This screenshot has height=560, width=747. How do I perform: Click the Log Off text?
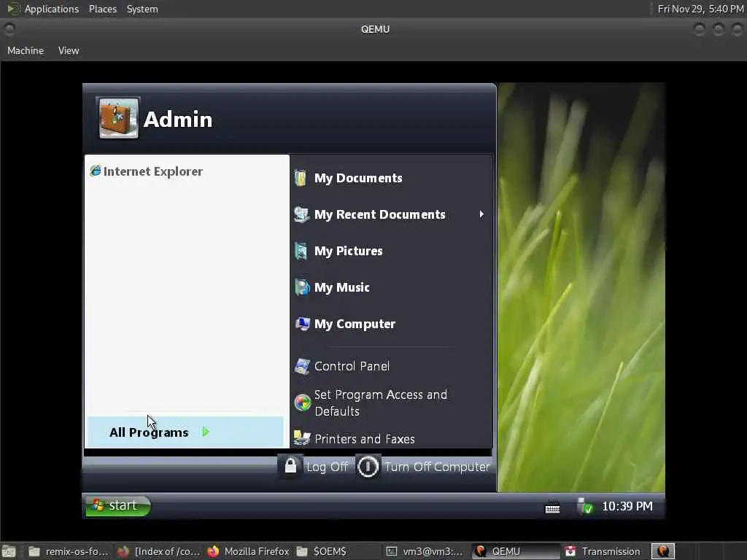[328, 467]
